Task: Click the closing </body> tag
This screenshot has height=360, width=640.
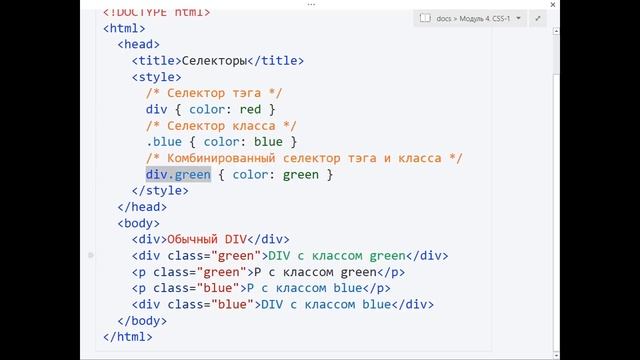Action: [142, 321]
